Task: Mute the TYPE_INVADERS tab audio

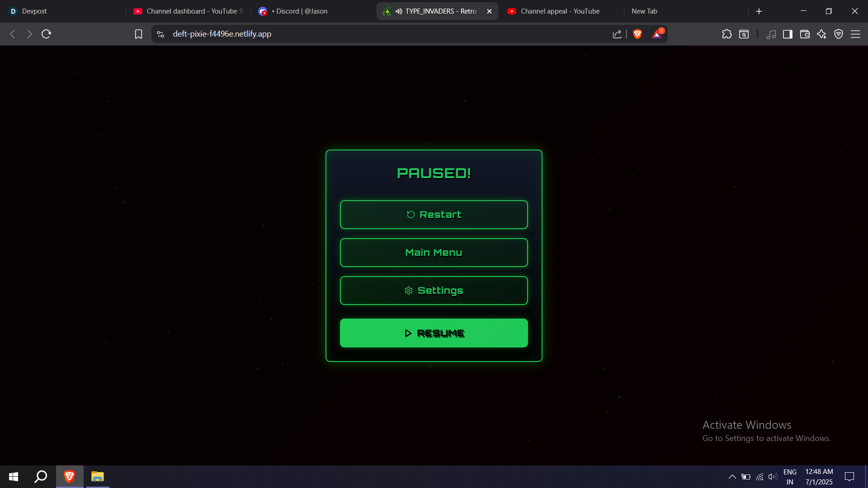Action: click(x=399, y=11)
